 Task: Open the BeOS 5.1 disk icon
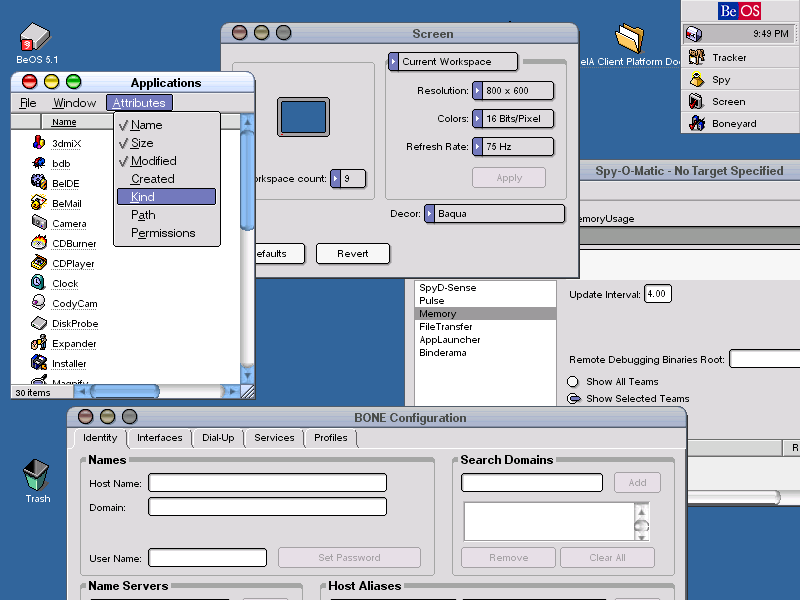[35, 37]
